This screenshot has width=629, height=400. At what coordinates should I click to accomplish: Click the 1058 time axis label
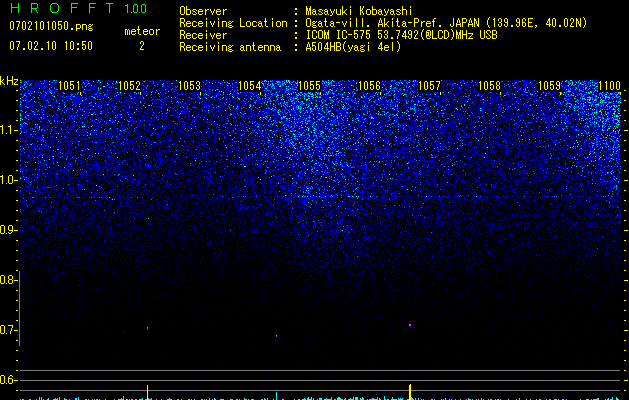[x=490, y=86]
